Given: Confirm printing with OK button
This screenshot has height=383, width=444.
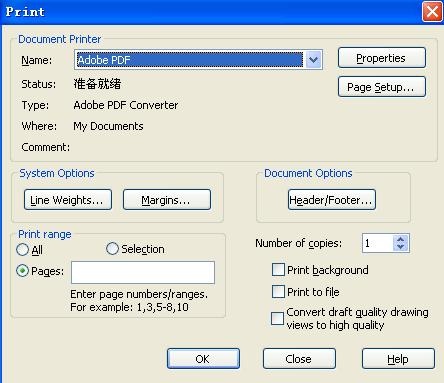Looking at the screenshot, I should (x=203, y=359).
